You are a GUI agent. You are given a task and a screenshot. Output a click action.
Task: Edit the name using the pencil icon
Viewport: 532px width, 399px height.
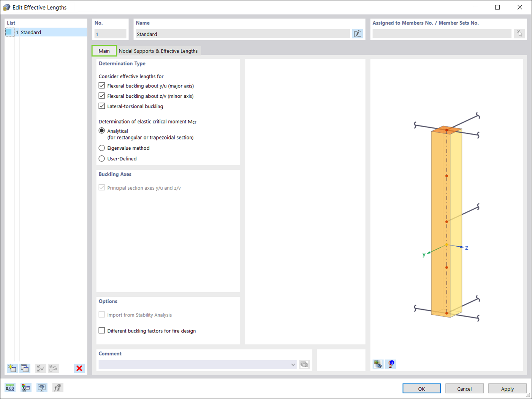click(358, 33)
